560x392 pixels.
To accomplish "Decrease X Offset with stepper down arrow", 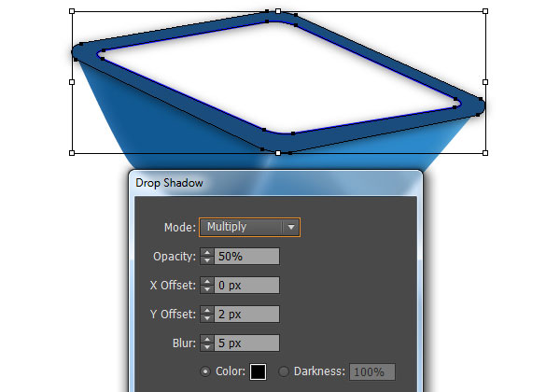I will (x=207, y=289).
